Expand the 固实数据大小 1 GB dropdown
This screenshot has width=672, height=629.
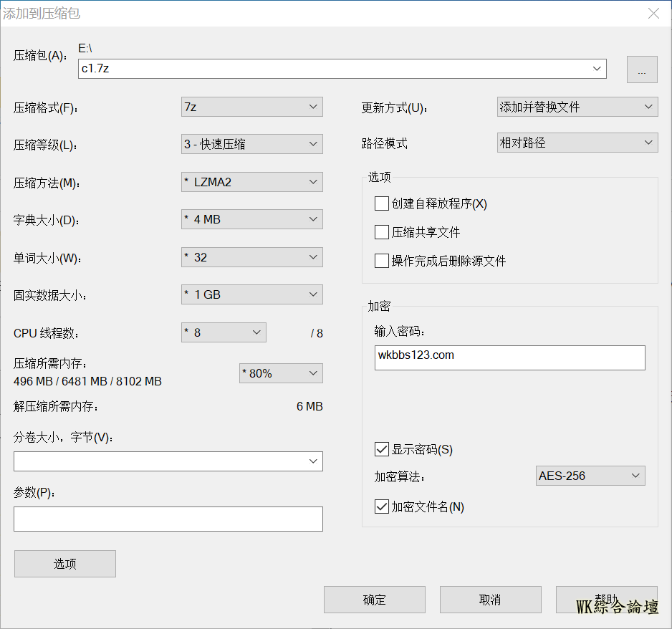point(251,294)
